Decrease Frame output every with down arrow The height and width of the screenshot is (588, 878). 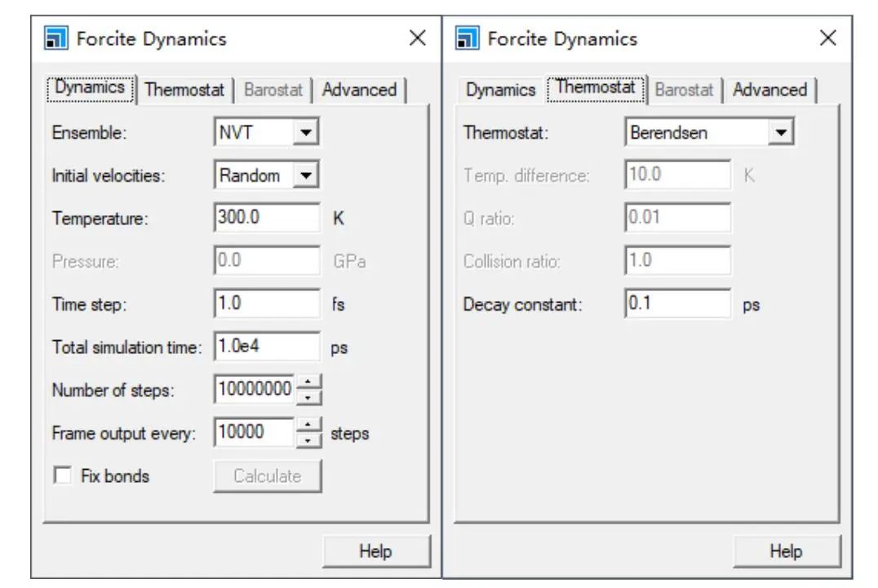pos(308,440)
